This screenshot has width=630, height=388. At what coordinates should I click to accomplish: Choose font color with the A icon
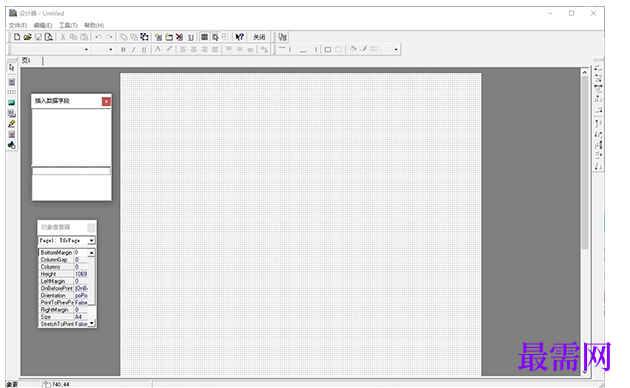158,49
